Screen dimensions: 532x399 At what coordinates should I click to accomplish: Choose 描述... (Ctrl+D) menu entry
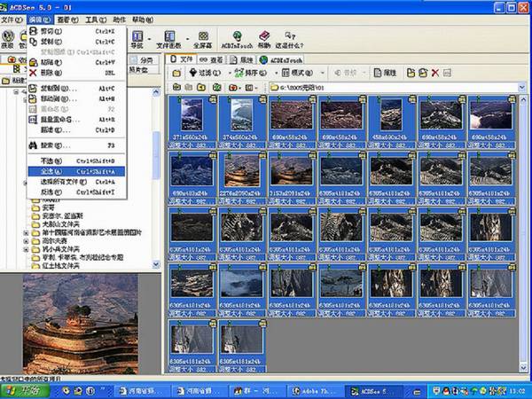click(x=76, y=130)
